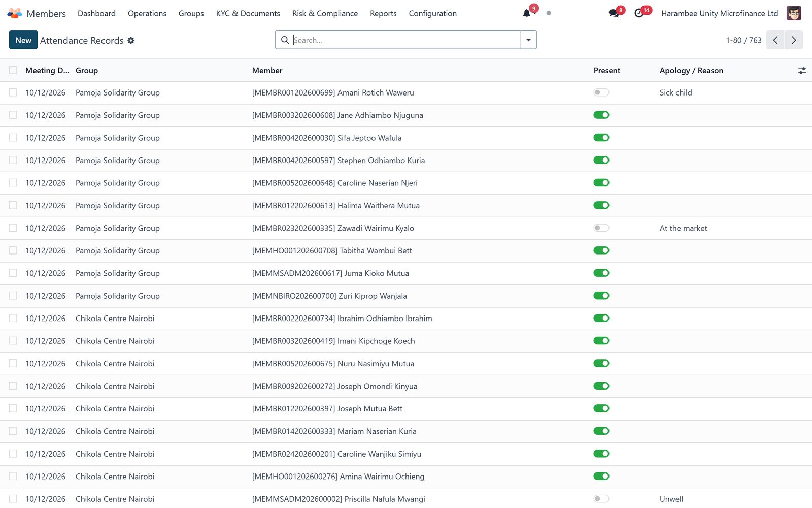Open the Risk & Compliance menu
Image resolution: width=812 pixels, height=508 pixels.
point(325,13)
